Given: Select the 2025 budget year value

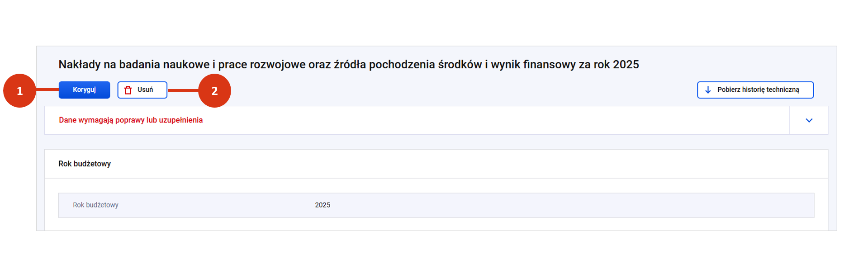Looking at the screenshot, I should [323, 205].
